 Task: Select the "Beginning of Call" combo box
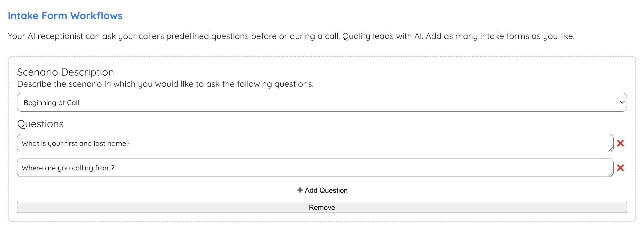(321, 102)
